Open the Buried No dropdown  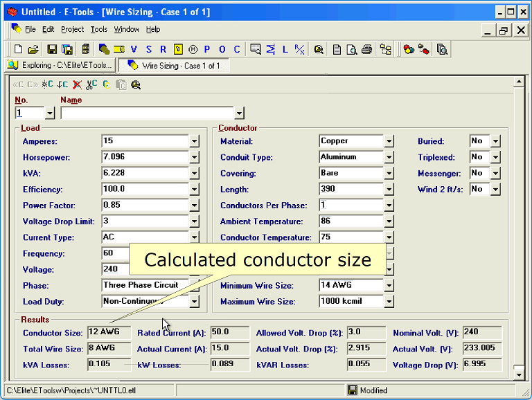495,141
